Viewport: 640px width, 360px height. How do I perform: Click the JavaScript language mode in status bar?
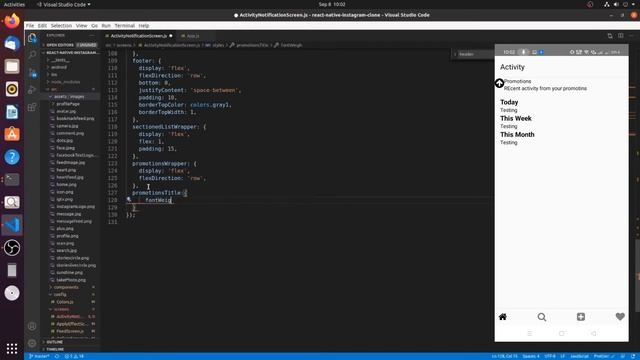tap(580, 356)
